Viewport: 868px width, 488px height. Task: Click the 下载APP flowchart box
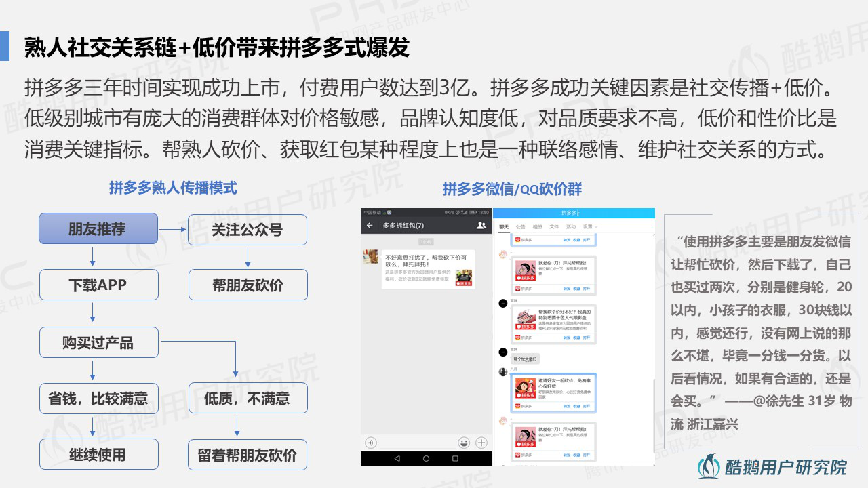pyautogui.click(x=98, y=285)
